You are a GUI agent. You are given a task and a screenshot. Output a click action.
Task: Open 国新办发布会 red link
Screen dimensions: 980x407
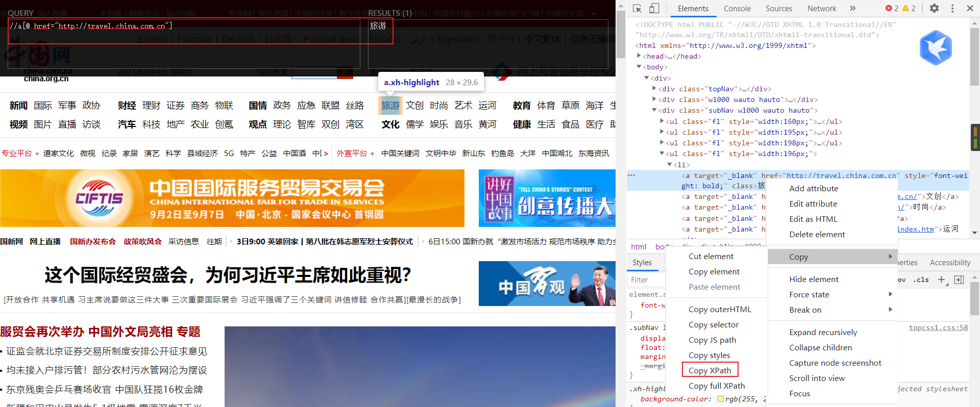pos(92,241)
